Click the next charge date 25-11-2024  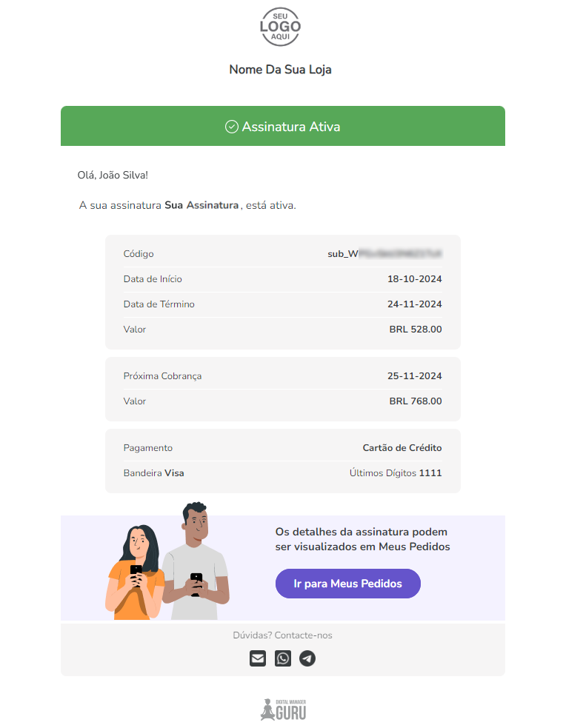point(414,376)
